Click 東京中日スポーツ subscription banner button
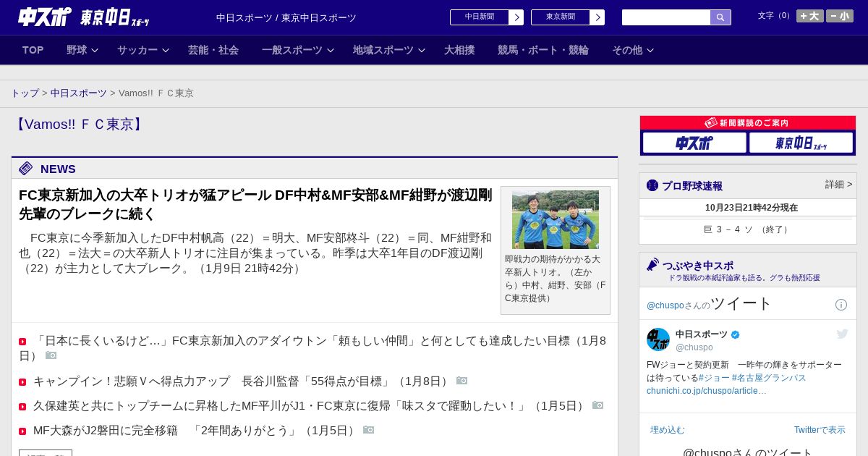868x456 pixels. [x=801, y=143]
